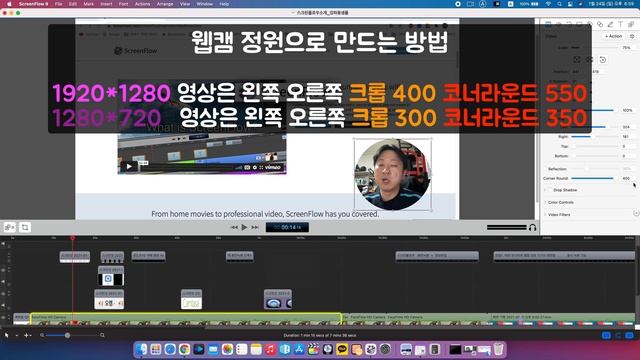
Task: Click the timecode display 00:14
Action: [x=287, y=227]
